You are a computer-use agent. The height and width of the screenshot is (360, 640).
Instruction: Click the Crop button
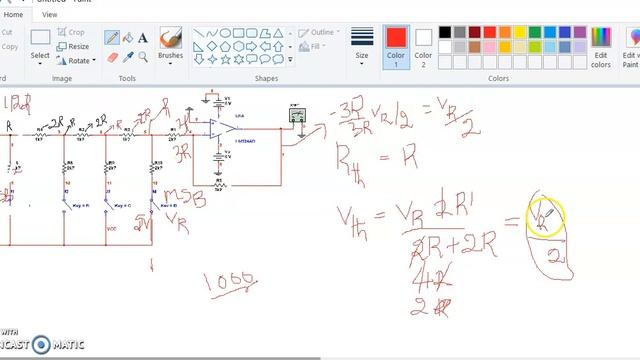click(71, 32)
